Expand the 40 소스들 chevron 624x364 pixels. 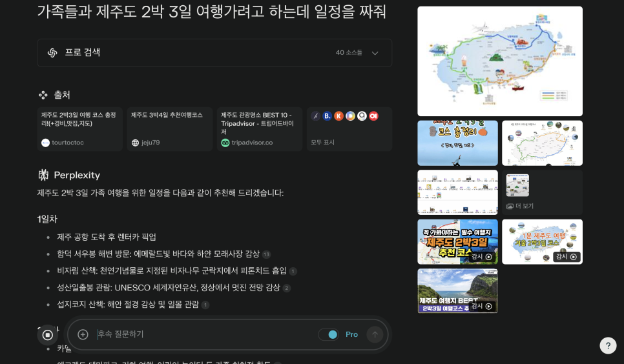(x=375, y=53)
